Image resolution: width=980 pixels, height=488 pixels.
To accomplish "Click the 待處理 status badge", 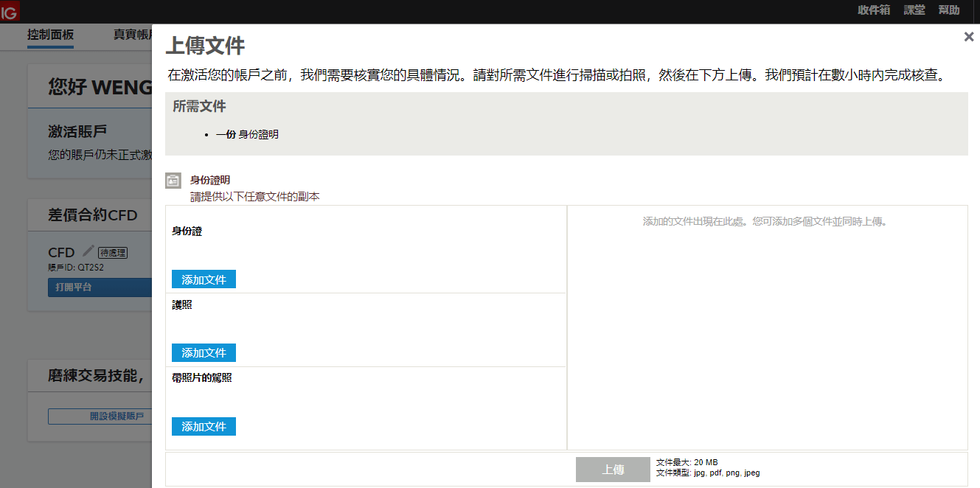I will pos(111,251).
